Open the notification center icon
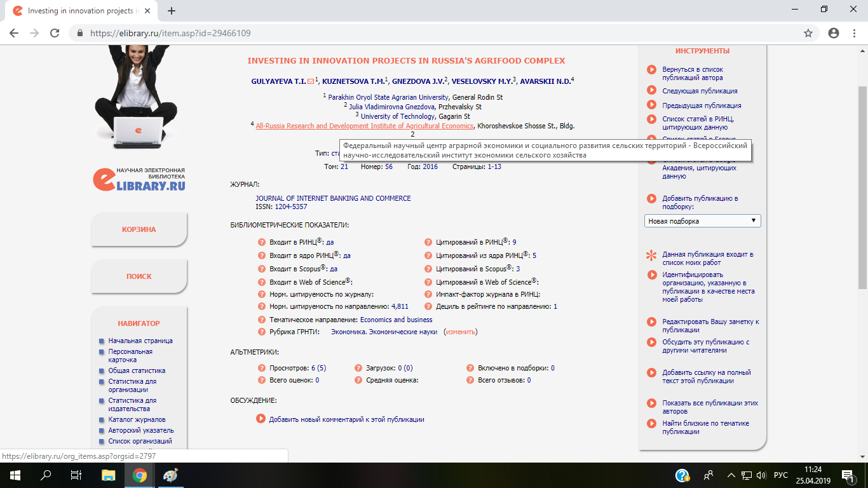The width and height of the screenshot is (868, 488). [x=848, y=475]
